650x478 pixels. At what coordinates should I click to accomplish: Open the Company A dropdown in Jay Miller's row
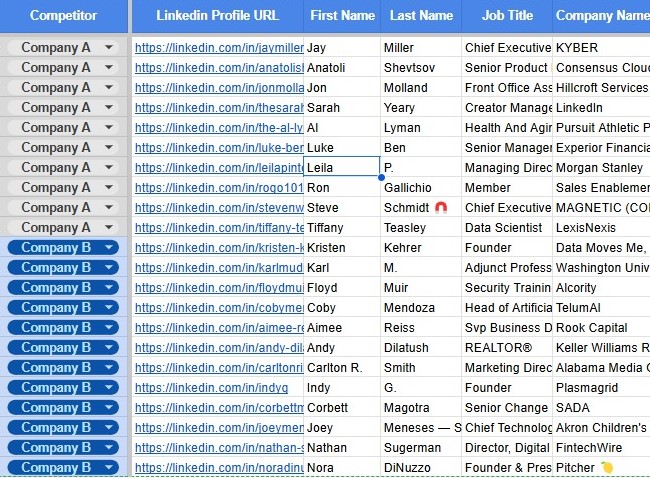(x=109, y=47)
